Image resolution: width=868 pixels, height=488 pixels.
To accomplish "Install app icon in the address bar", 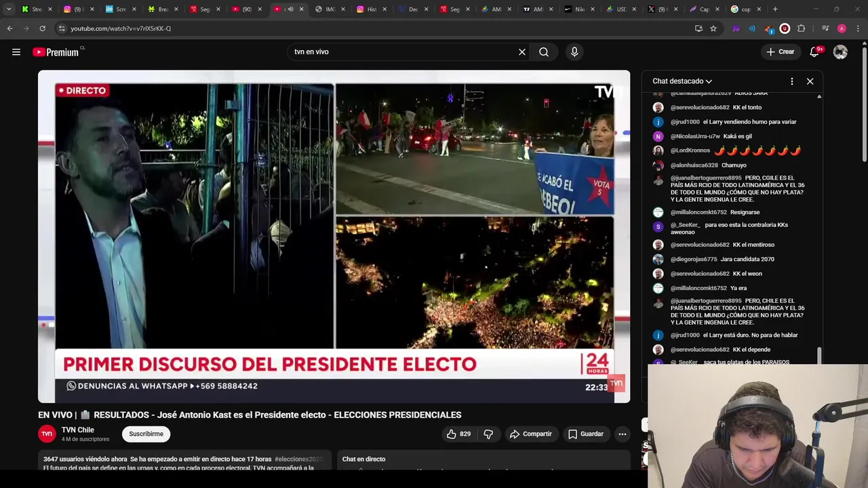I will point(698,28).
